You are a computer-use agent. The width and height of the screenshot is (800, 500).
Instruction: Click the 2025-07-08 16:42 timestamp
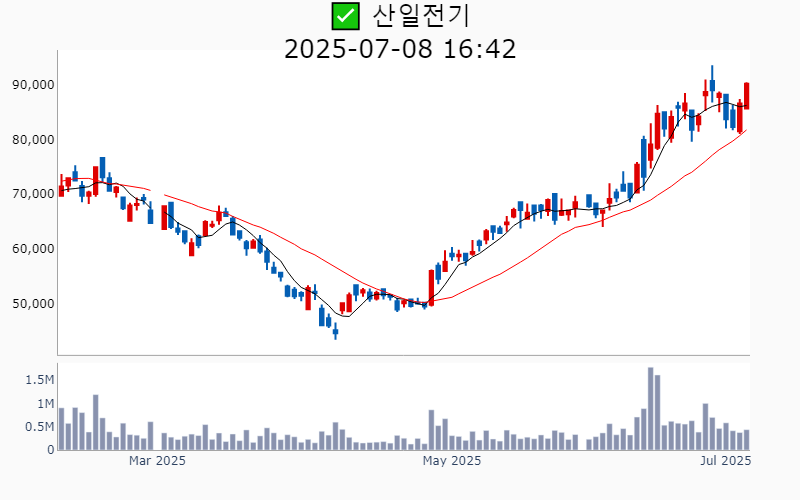tap(400, 49)
